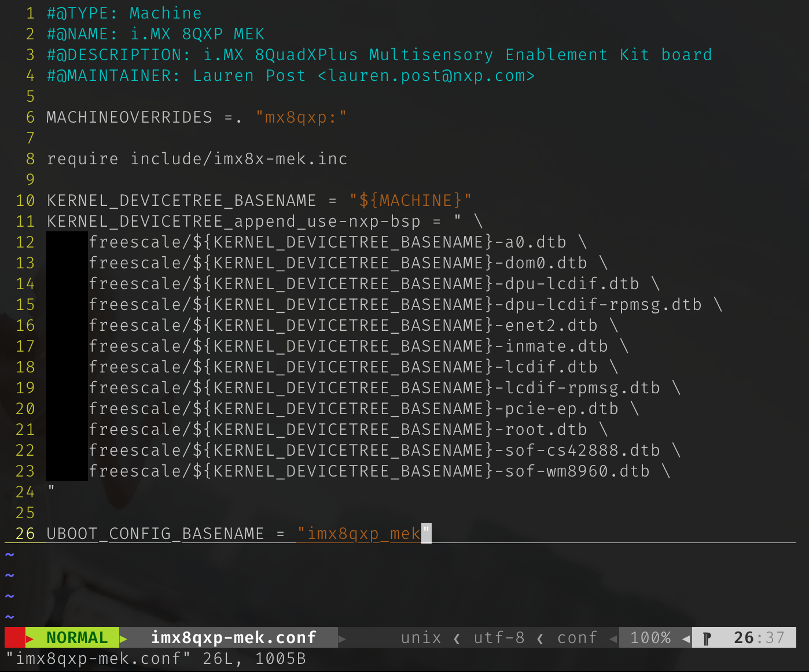Screen dimensions: 809x672
Task: Click UBOOT_CONFIG_BASENAME variable name
Action: [x=156, y=533]
